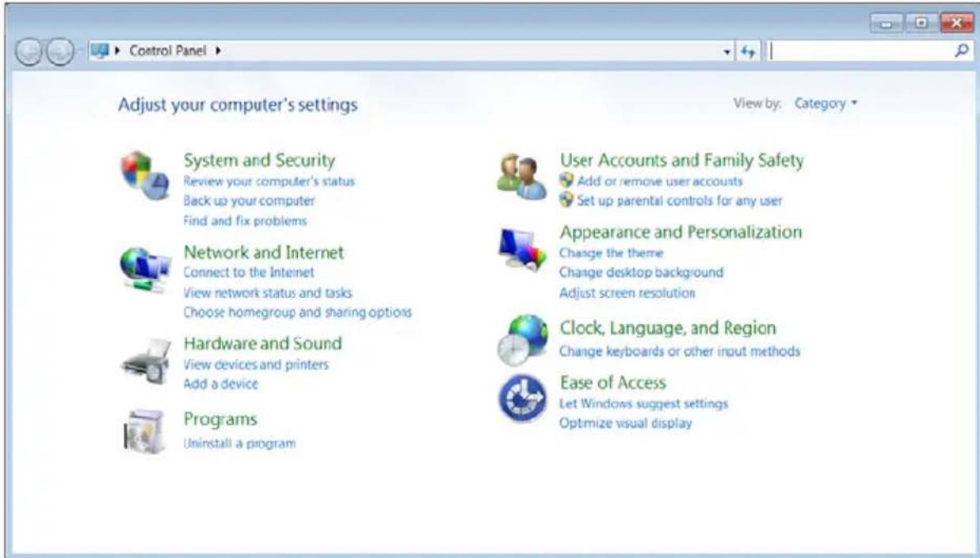Click Adjust screen resolution
The image size is (980, 558).
click(x=627, y=292)
